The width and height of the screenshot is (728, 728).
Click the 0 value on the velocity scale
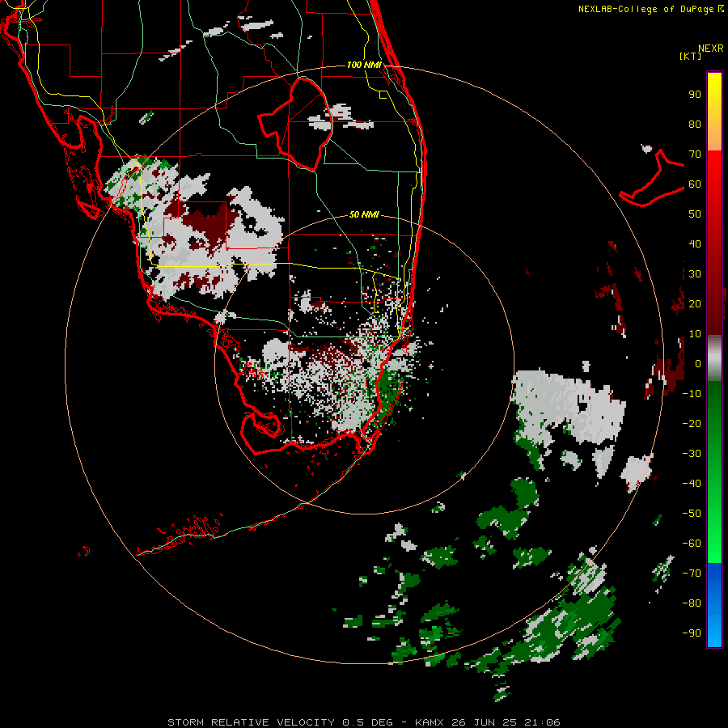click(698, 363)
